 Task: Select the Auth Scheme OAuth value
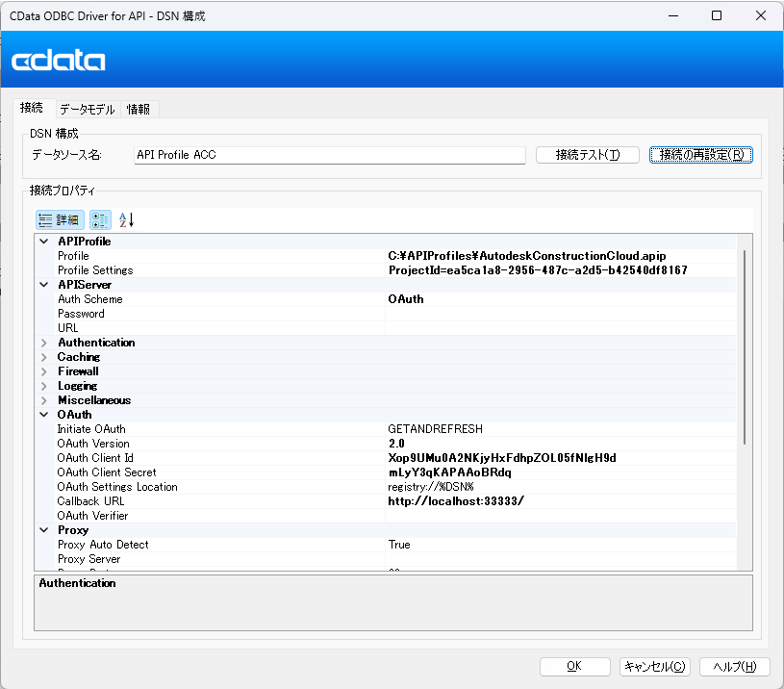click(406, 299)
